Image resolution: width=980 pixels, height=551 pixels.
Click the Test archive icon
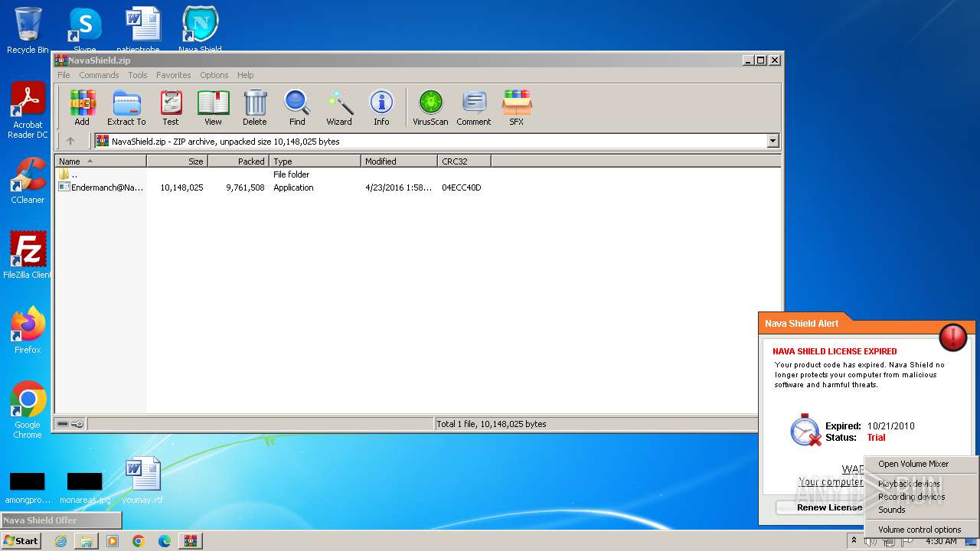point(171,107)
